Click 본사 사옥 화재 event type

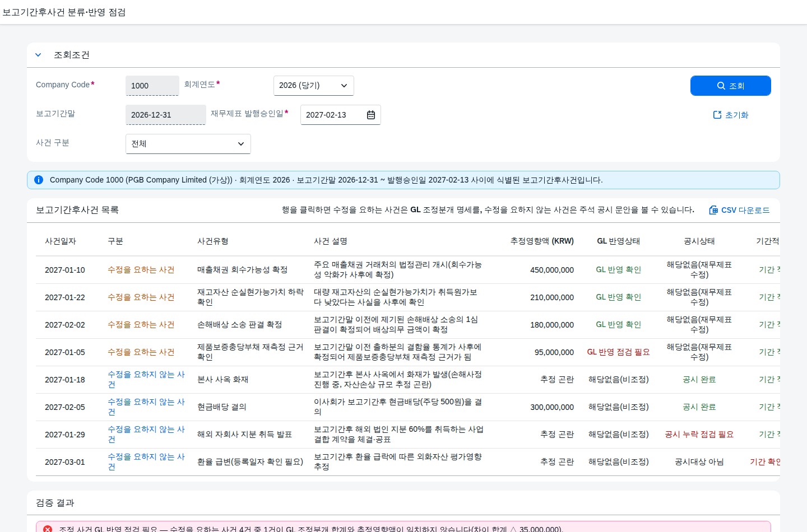222,380
